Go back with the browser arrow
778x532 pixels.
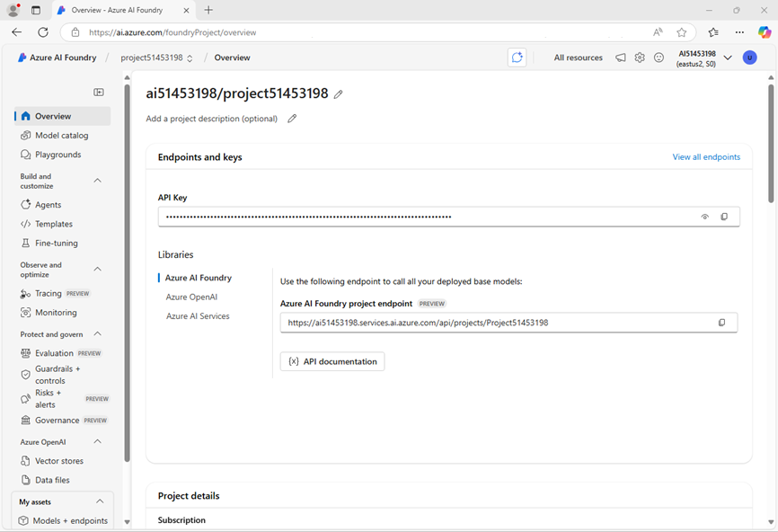pyautogui.click(x=17, y=32)
